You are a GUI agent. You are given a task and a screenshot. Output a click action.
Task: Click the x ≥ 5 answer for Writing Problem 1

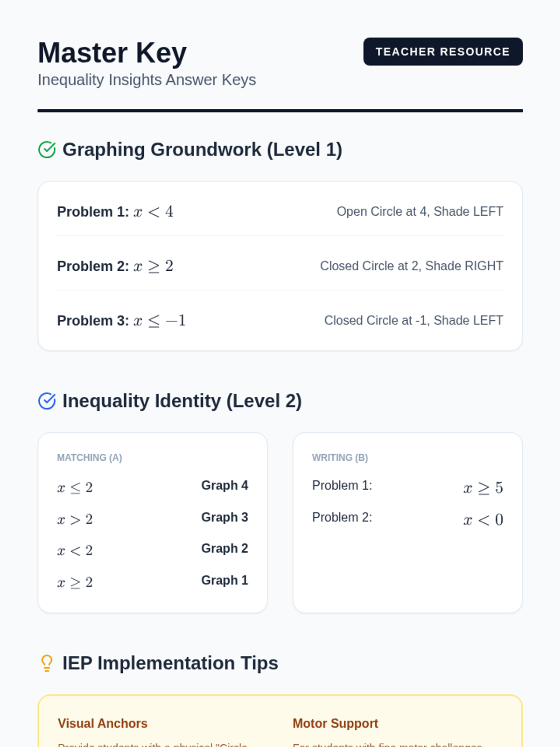pyautogui.click(x=483, y=488)
